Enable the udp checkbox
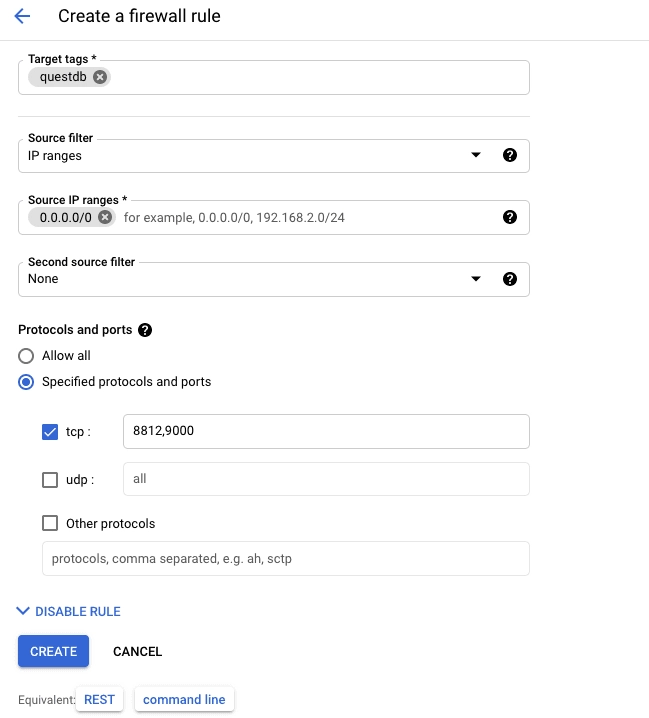This screenshot has width=649, height=718. (50, 480)
